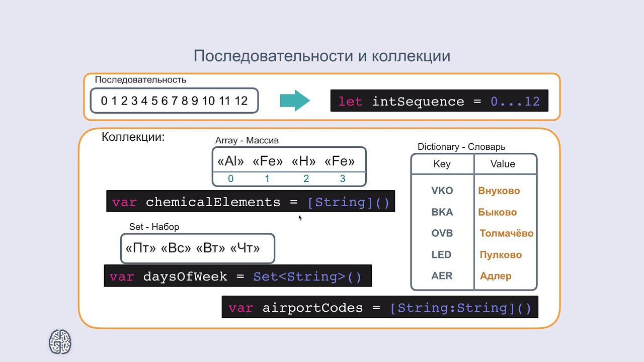Click the 'Адлер' value cell
Screen dimensions: 644x362
pos(496,276)
